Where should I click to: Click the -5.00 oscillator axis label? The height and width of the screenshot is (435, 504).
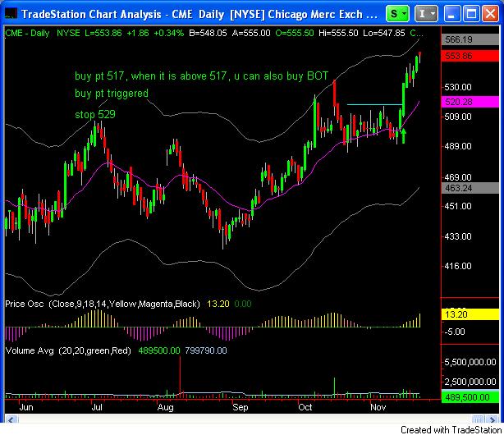[455, 332]
